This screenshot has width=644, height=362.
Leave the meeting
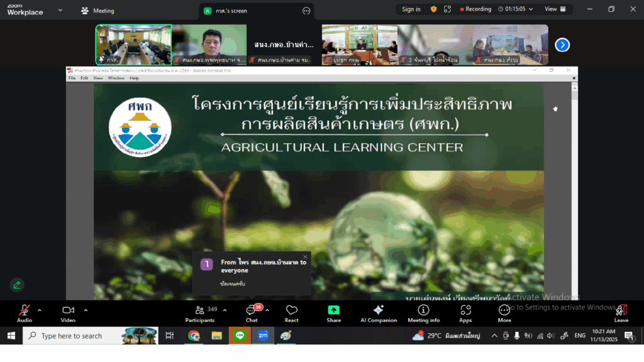click(x=621, y=312)
